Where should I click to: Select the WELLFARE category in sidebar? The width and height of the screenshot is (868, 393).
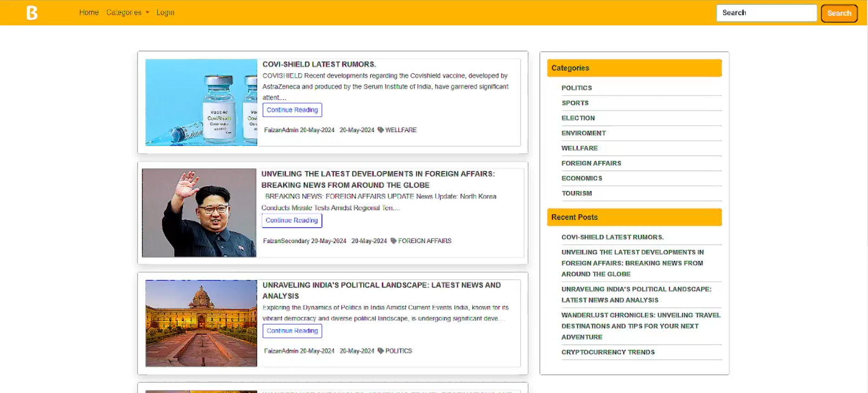click(x=579, y=148)
